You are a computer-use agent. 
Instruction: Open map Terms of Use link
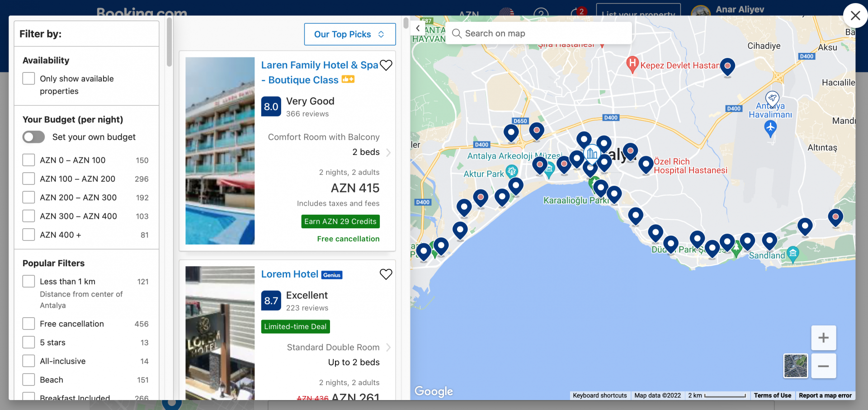click(x=773, y=396)
